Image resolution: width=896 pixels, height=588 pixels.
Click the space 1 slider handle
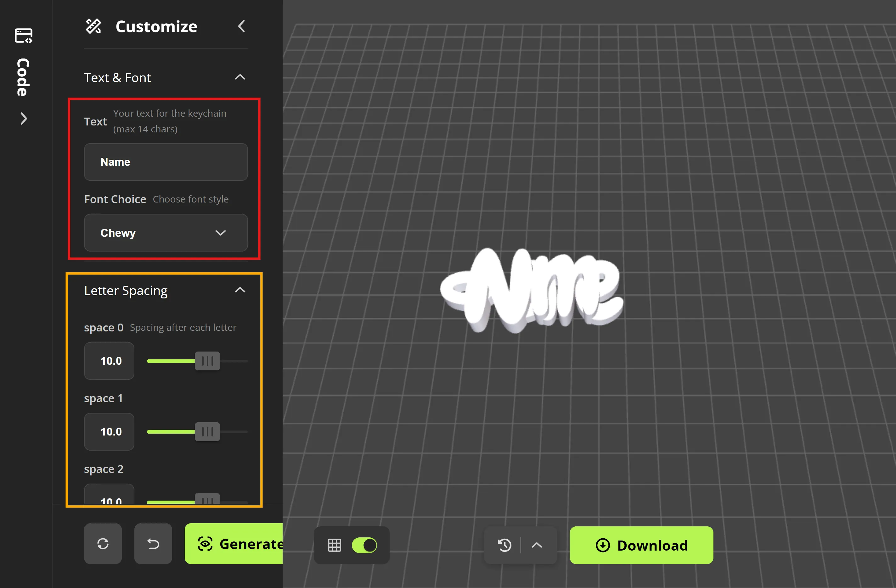[207, 431]
